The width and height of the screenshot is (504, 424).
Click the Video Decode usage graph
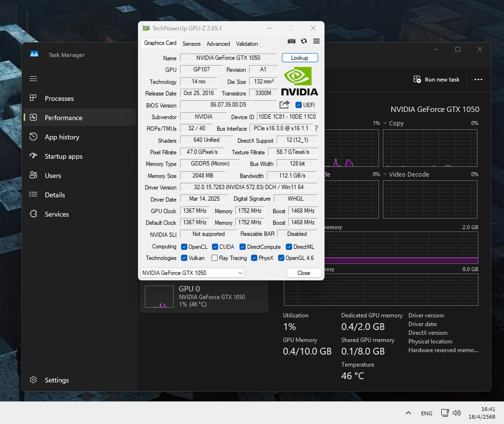(x=430, y=200)
